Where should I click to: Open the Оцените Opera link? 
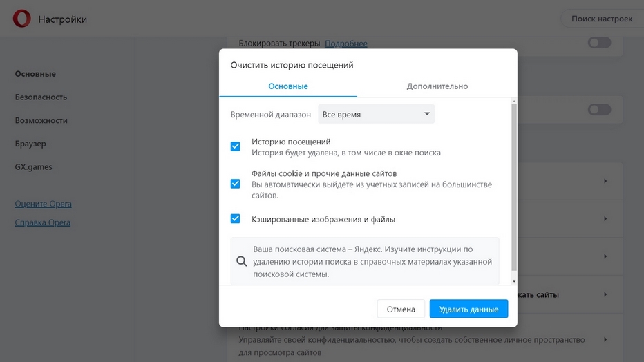click(44, 204)
